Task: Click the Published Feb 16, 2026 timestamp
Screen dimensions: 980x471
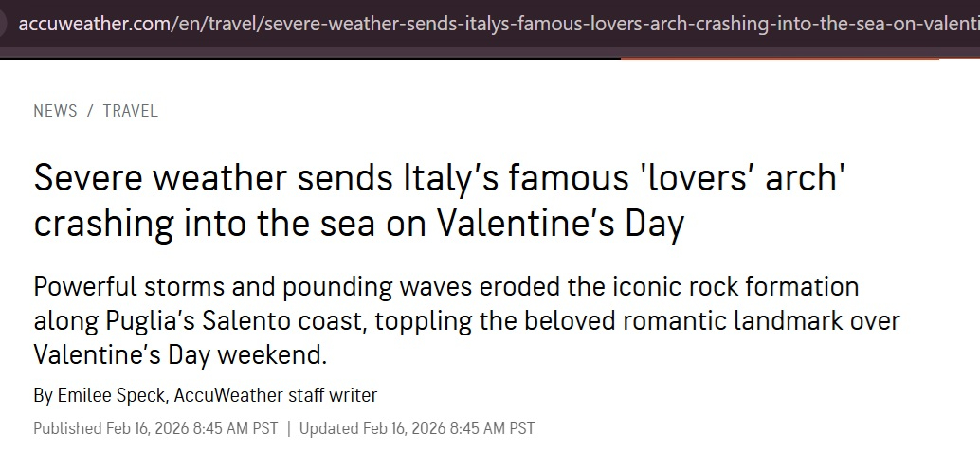Action: coord(155,428)
